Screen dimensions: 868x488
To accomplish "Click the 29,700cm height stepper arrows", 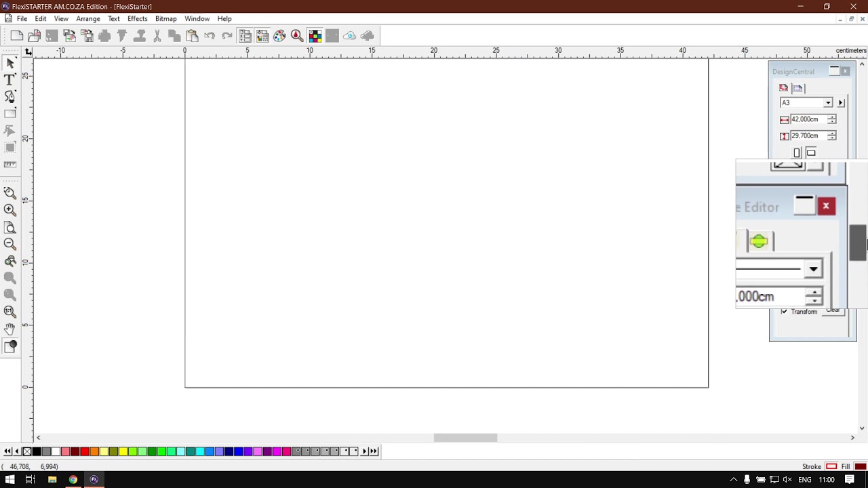I will point(831,136).
